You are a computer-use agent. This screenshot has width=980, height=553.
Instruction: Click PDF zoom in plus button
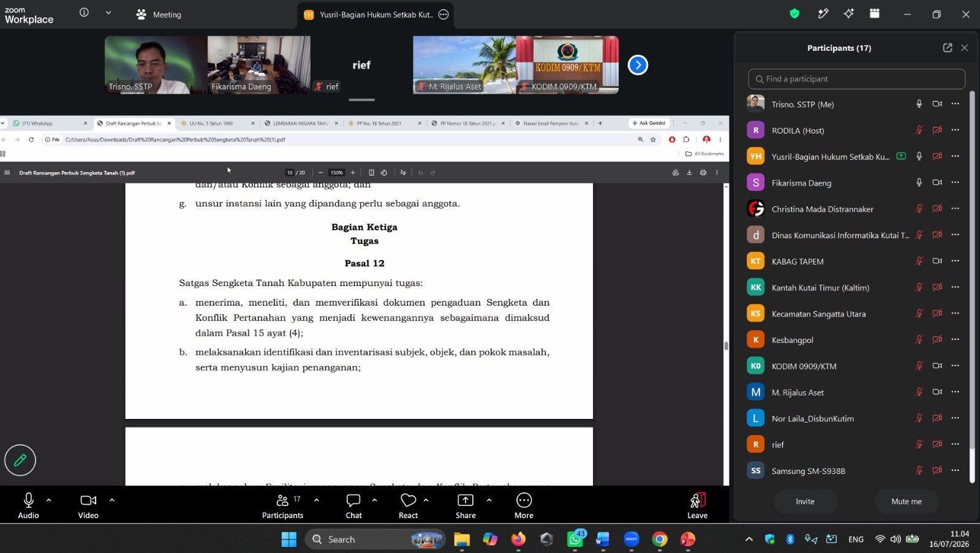tap(353, 173)
